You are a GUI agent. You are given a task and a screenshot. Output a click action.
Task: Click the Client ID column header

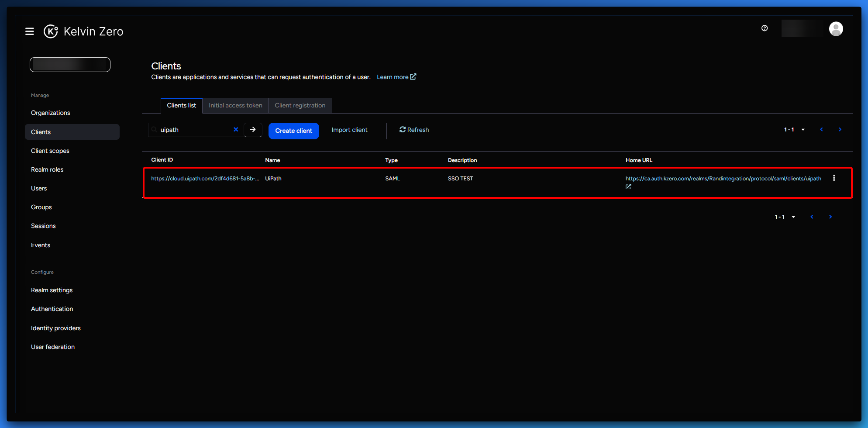coord(162,160)
